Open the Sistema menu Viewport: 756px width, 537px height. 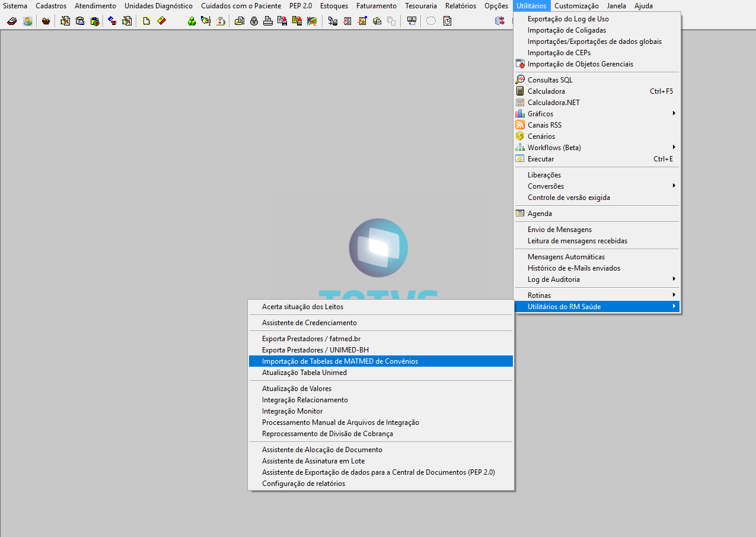(x=15, y=6)
